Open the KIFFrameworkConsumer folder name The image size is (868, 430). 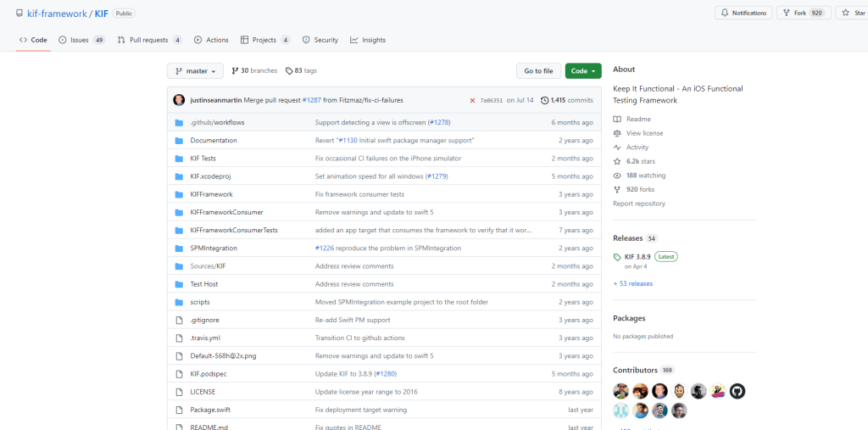pos(226,212)
